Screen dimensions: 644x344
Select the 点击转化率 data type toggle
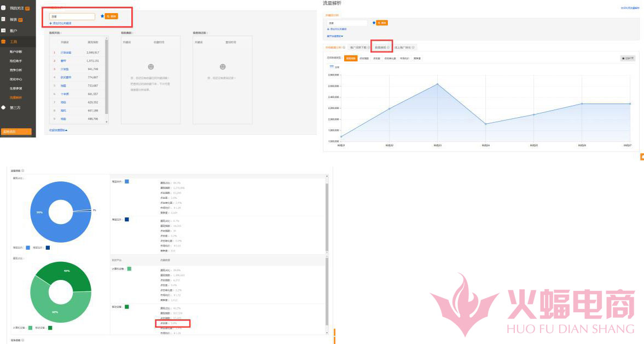[390, 58]
